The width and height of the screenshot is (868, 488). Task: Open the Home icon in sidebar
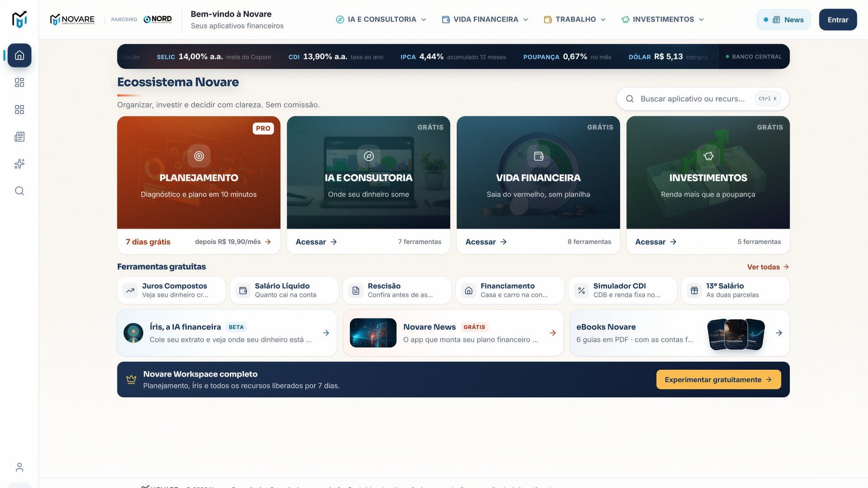tap(19, 56)
